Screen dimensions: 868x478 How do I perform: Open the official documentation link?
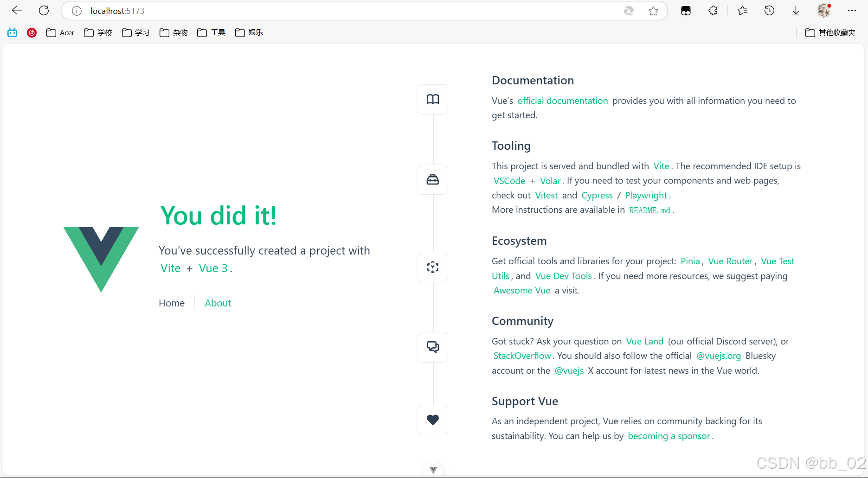(563, 101)
